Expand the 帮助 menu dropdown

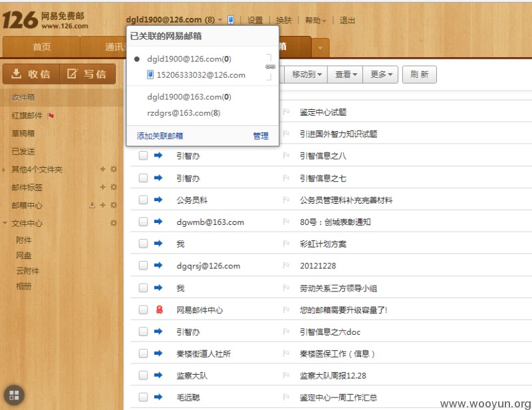coord(315,21)
